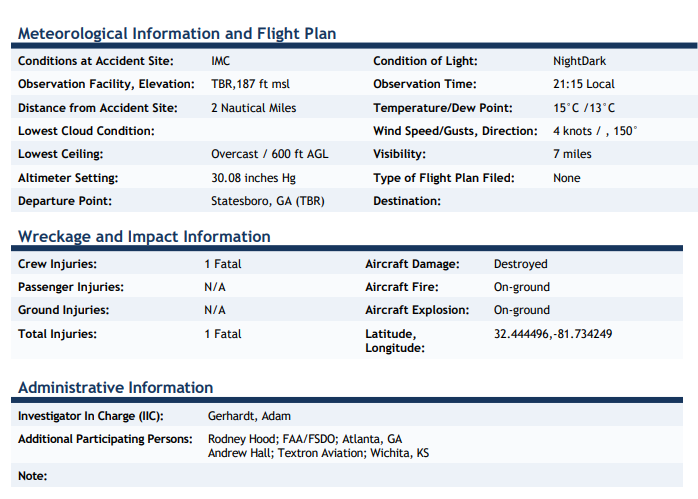Screen dimensions: 698x499
Task: Click the Type of Flight Plan Filed label
Action: click(444, 178)
